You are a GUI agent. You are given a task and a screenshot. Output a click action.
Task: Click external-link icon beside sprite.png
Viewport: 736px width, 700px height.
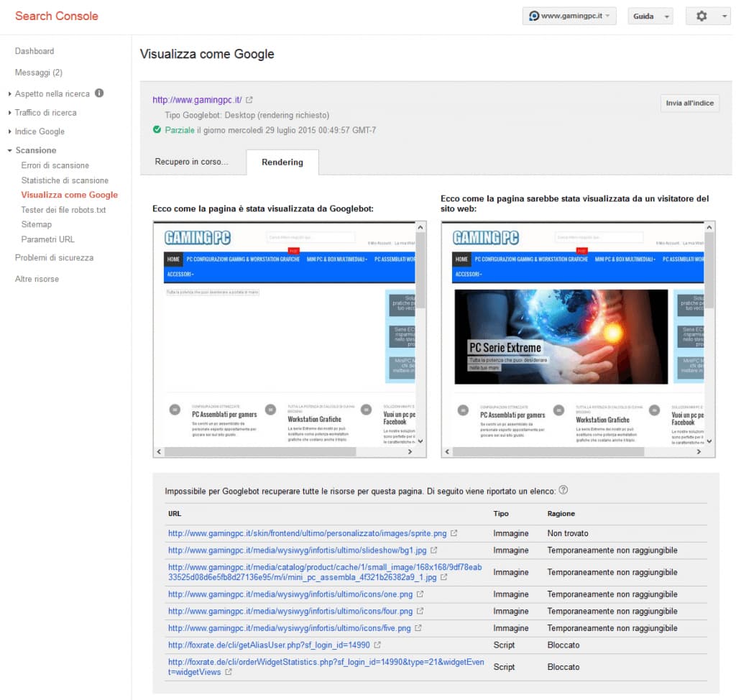[454, 533]
